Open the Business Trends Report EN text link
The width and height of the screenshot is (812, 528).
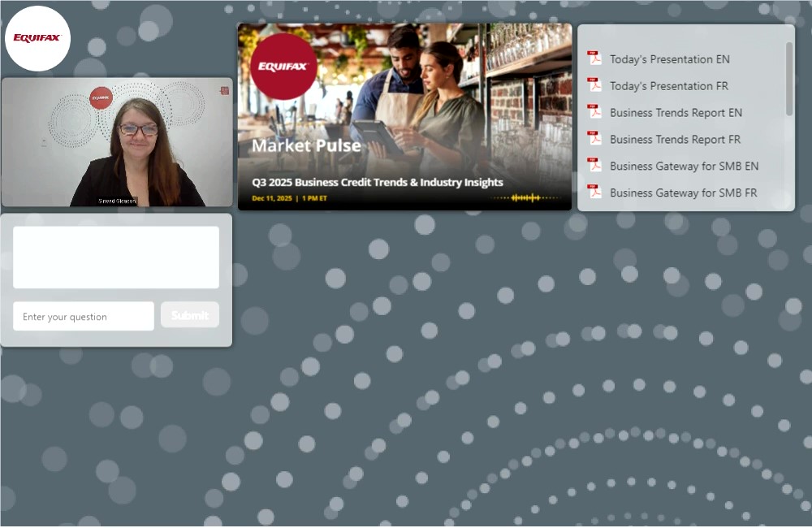coord(676,113)
